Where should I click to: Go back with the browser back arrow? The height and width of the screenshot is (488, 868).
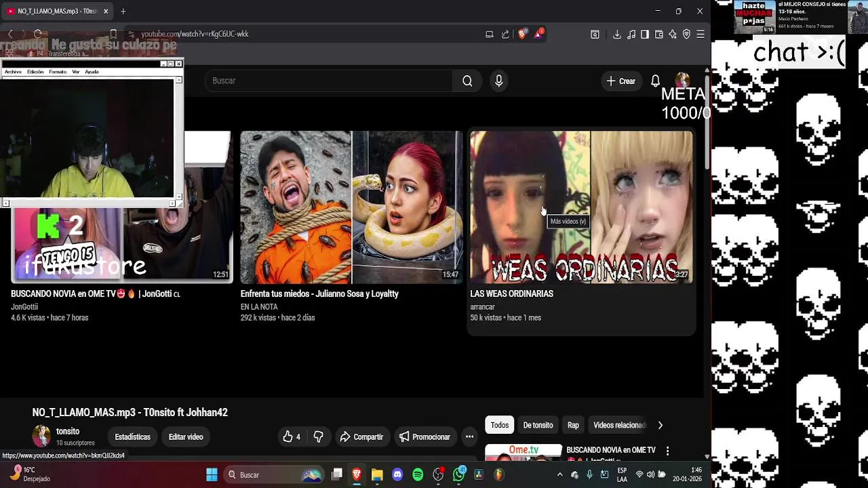point(9,34)
